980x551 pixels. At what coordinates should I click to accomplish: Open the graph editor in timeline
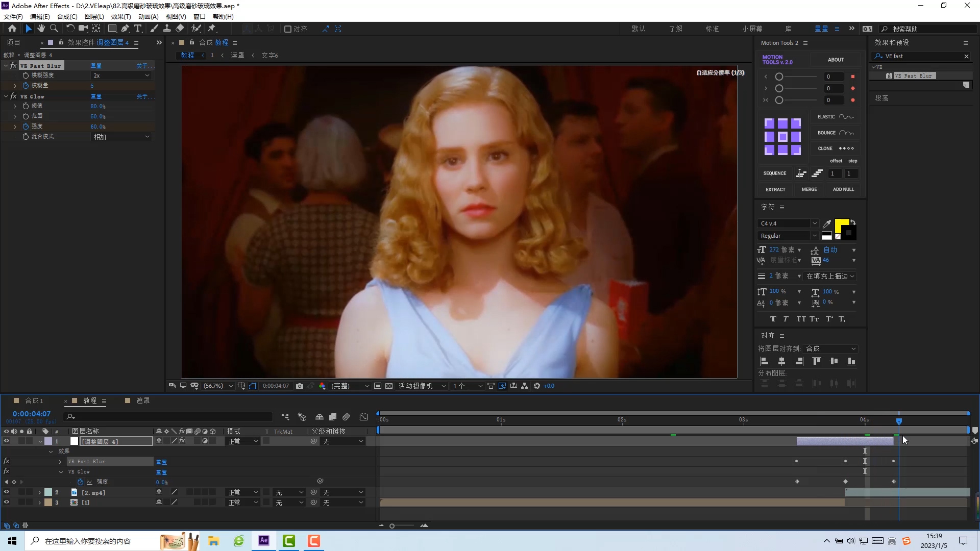pos(363,417)
